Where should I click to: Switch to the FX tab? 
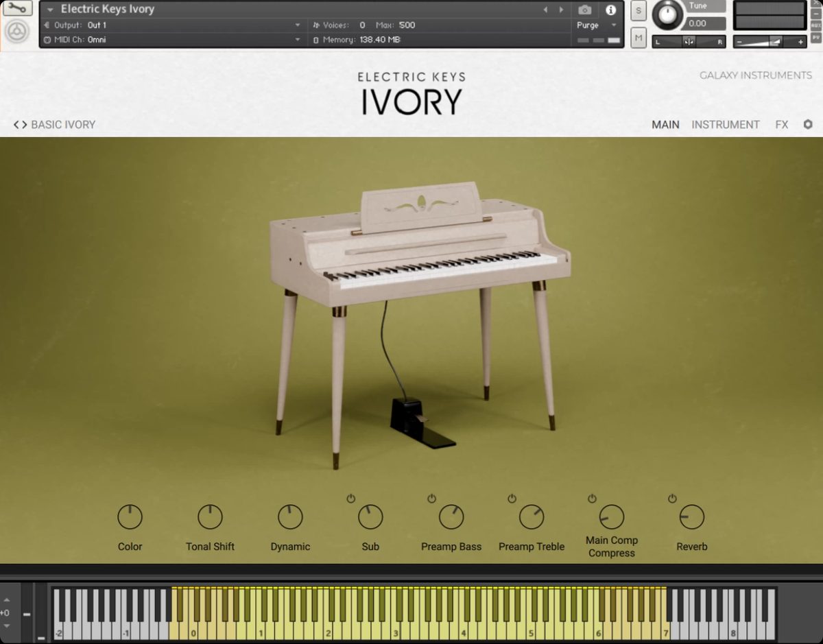point(782,125)
